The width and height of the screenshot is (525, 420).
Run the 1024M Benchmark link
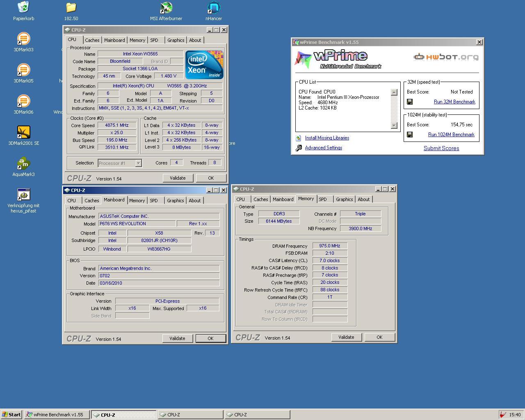tap(451, 135)
